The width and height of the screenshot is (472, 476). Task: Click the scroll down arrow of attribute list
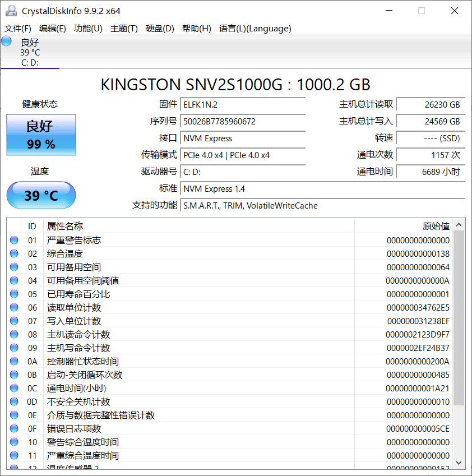click(459, 463)
